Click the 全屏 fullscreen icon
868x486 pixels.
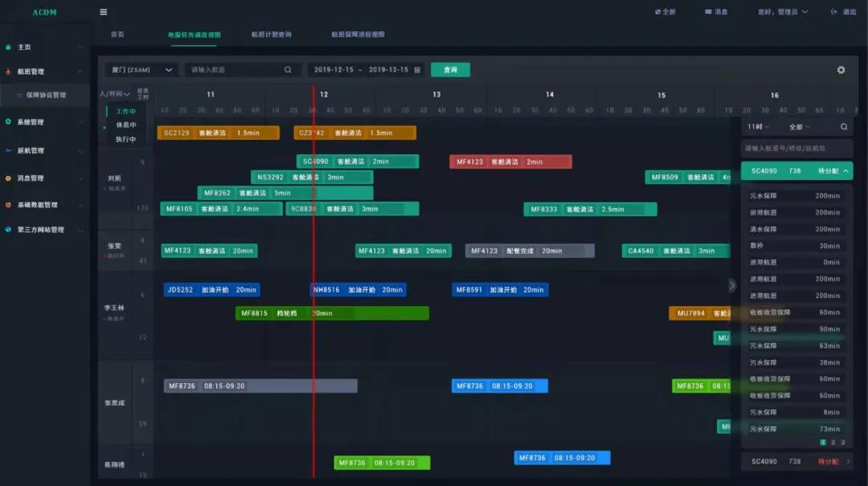click(657, 12)
